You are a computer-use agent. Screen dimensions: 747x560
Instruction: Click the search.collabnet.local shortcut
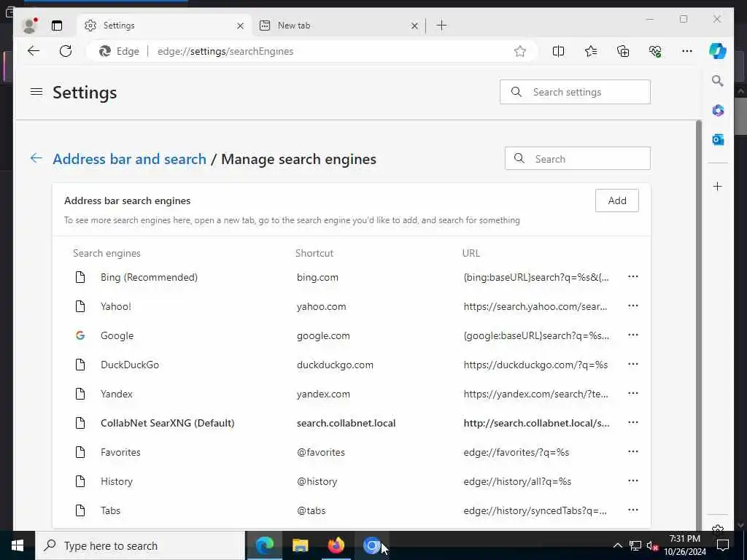tap(346, 423)
